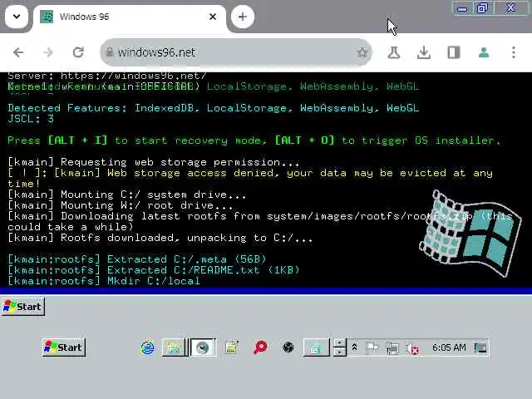Screen dimensions: 532x399
Task: Restore the browser window size
Action: (x=482, y=8)
